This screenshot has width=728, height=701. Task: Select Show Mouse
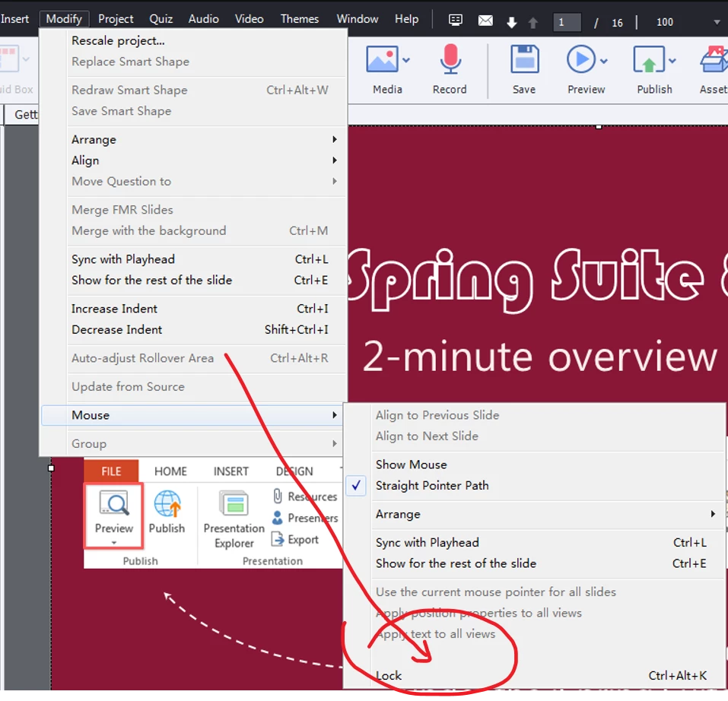pos(548,465)
